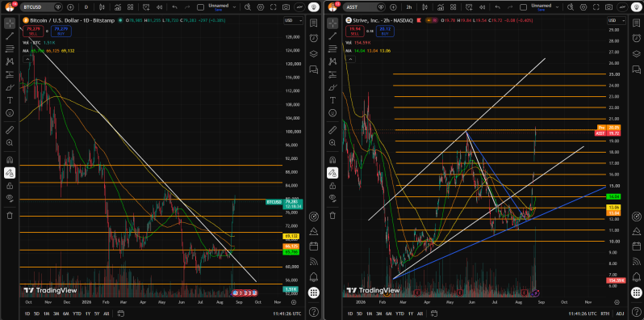Image resolution: width=644 pixels, height=320 pixels.
Task: Select the text annotation tool in ASST sidebar
Action: click(332, 100)
